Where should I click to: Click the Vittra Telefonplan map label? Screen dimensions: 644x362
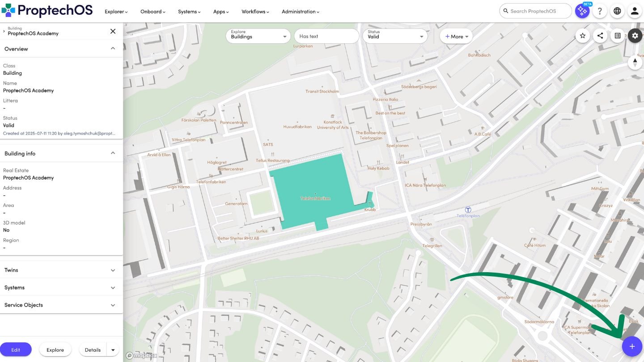coord(189,139)
